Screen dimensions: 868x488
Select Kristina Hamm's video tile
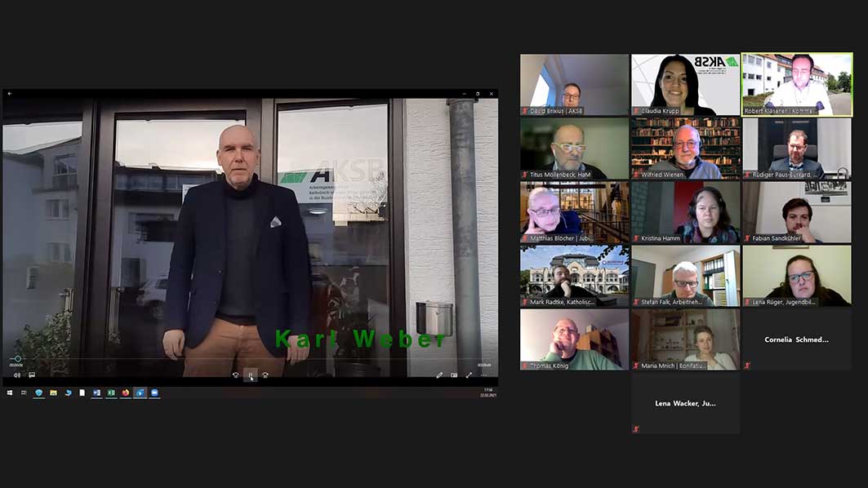point(685,212)
